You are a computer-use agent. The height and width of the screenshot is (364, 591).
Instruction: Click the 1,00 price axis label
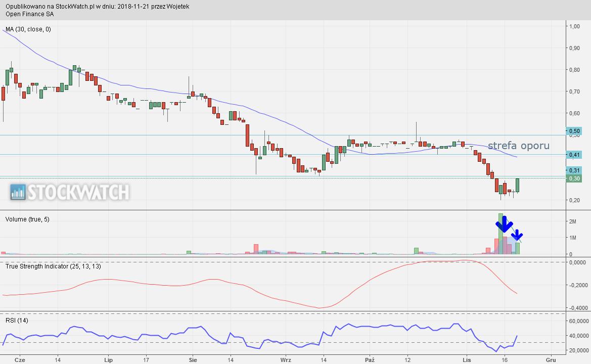coord(574,26)
